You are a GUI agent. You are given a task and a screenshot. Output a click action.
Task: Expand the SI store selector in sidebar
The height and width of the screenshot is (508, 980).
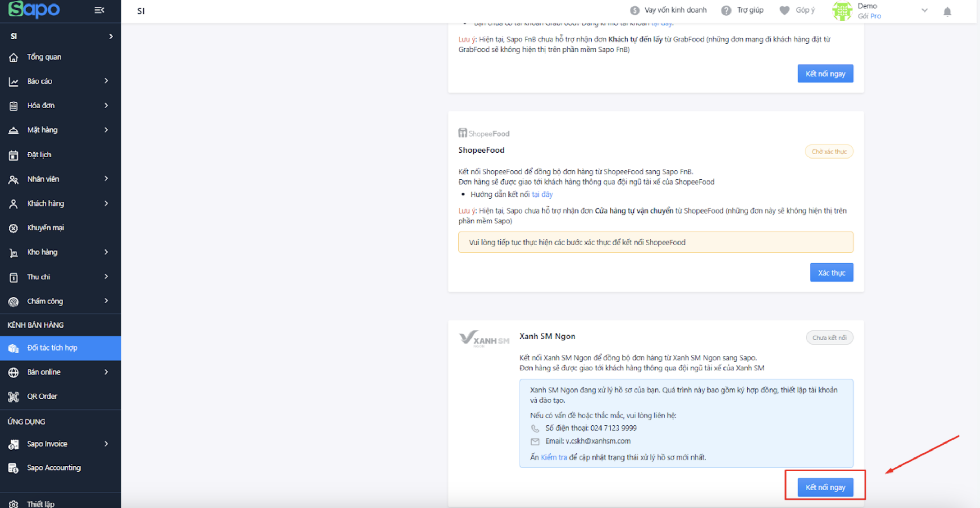coord(111,37)
